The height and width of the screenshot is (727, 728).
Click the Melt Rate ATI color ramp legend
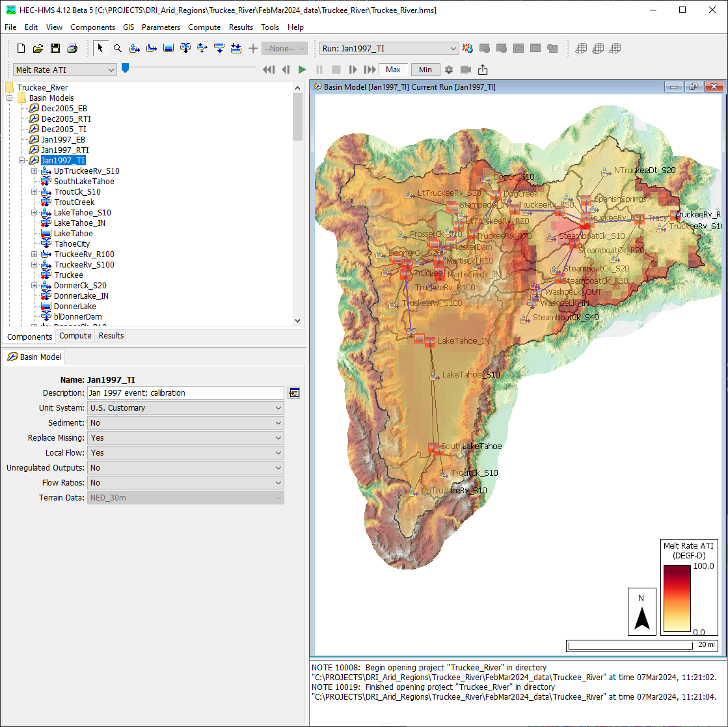tap(677, 598)
